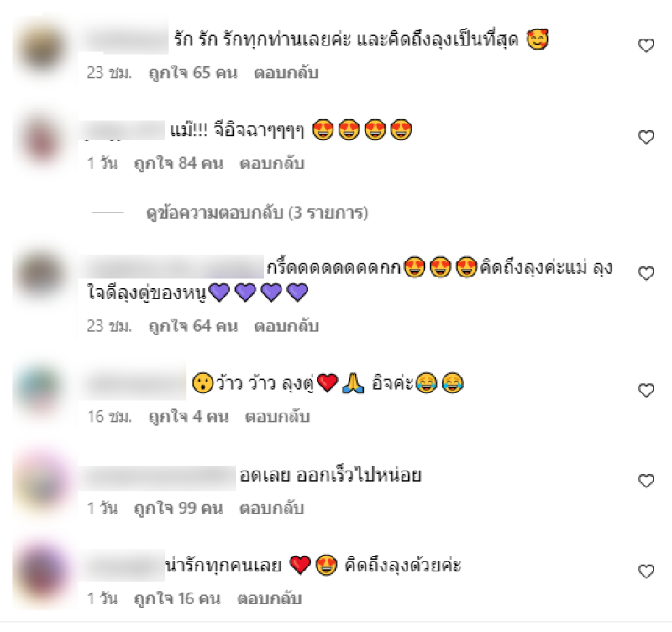View who liked: ถูกใจ 65 คน
The image size is (672, 632).
point(192,73)
